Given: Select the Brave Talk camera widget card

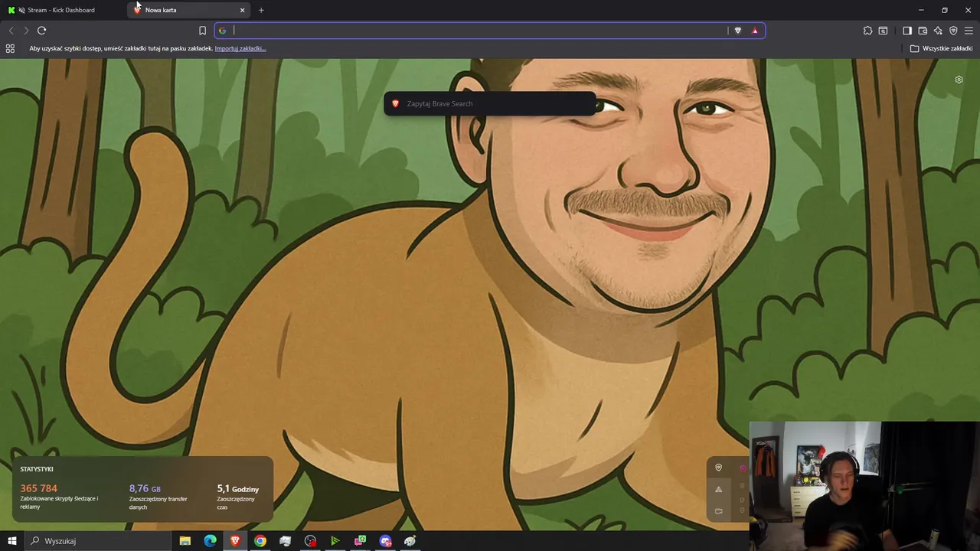Looking at the screenshot, I should click(718, 510).
